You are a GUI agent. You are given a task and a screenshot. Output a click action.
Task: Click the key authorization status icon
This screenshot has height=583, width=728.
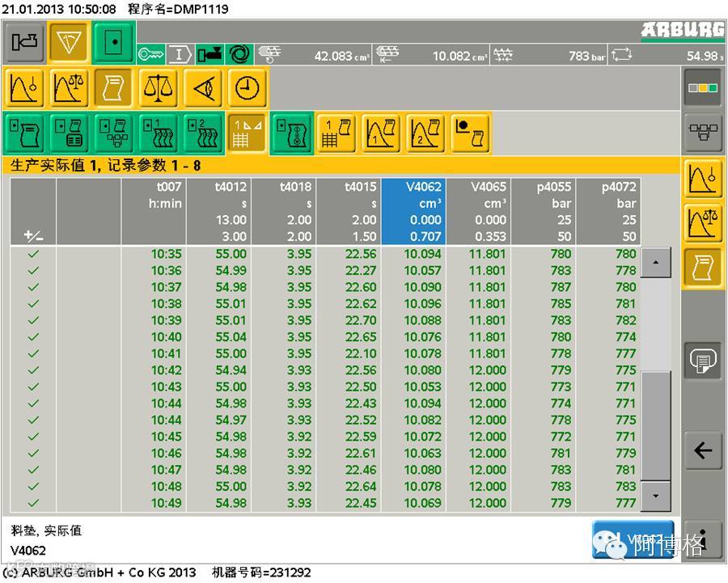tap(150, 55)
